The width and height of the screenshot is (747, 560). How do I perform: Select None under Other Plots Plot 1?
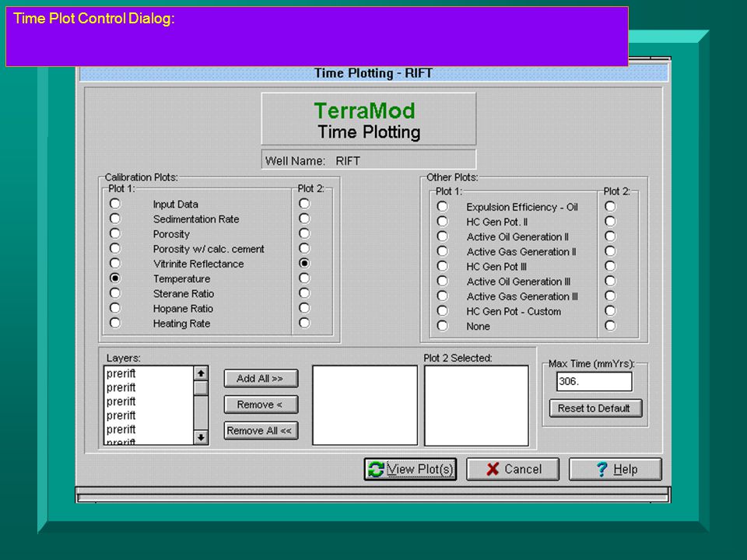443,326
